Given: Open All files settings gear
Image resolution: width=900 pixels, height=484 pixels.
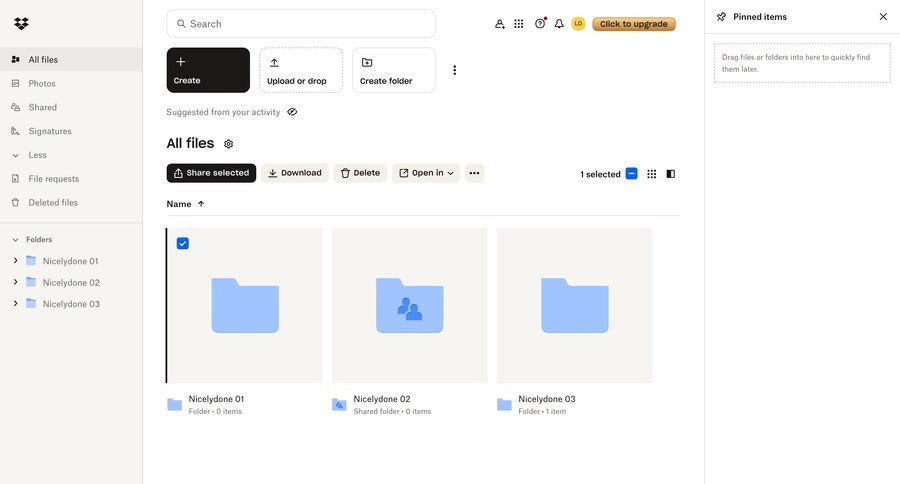Looking at the screenshot, I should pyautogui.click(x=228, y=144).
